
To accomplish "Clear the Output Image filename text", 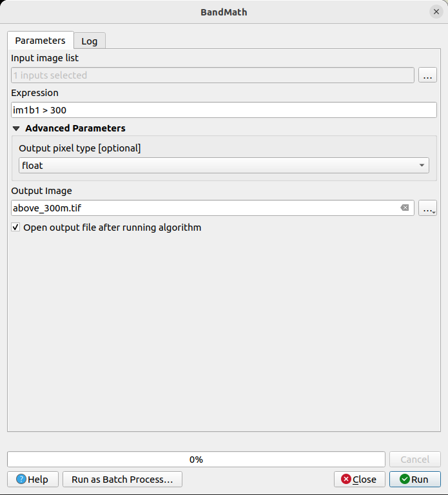I will (404, 208).
